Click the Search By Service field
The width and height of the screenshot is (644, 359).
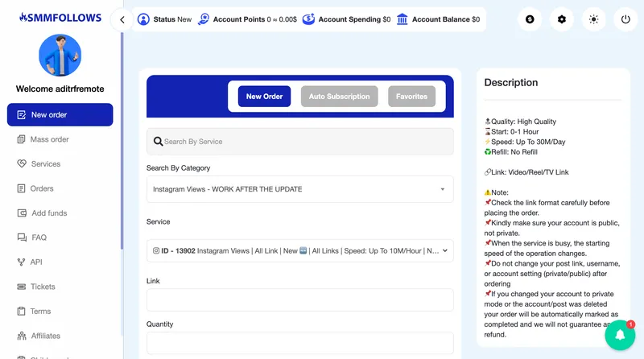(x=299, y=142)
